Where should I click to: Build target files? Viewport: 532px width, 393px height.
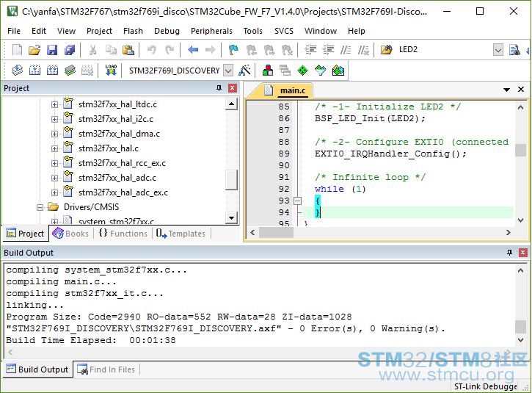(x=34, y=71)
